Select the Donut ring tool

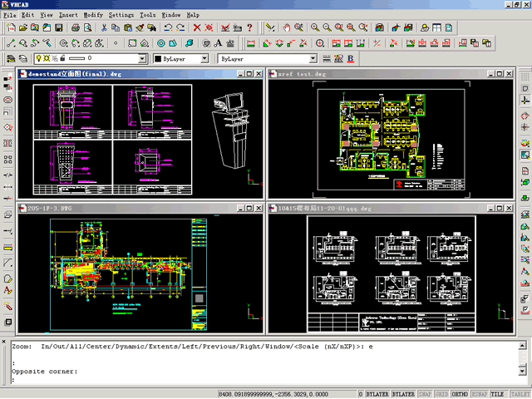tap(160, 43)
